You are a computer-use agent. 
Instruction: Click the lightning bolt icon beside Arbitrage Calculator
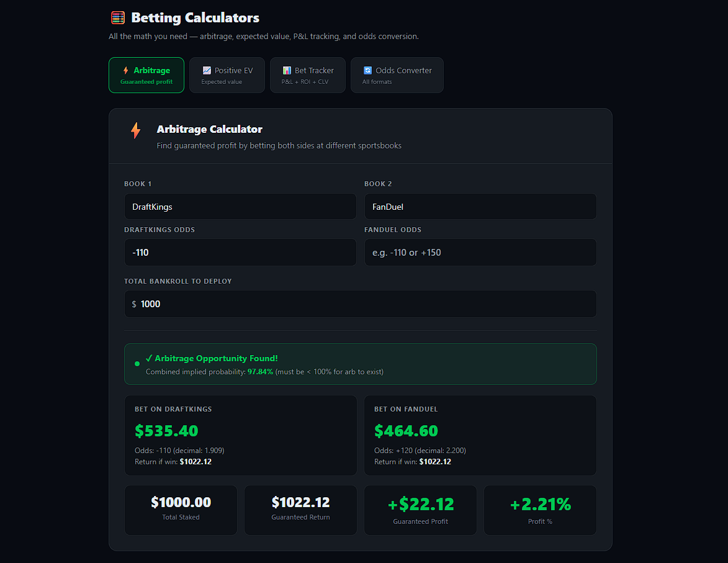pyautogui.click(x=135, y=130)
